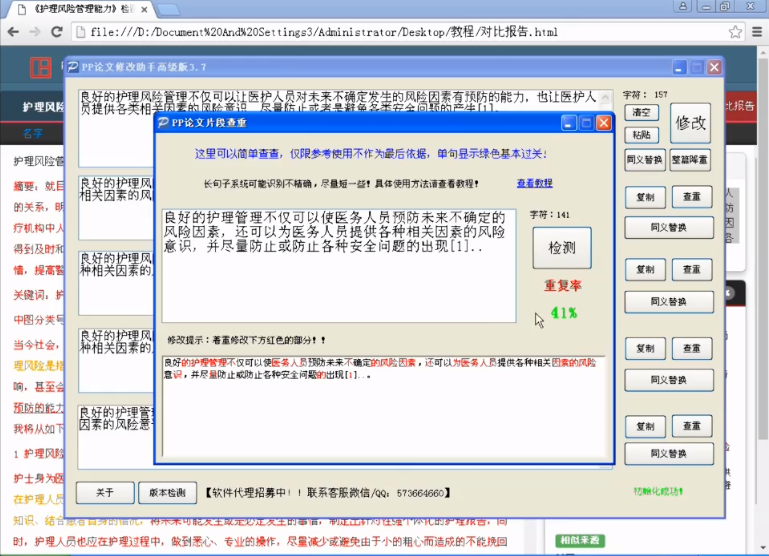Minimize the PP论文修改助手 window
Screen dimensions: 769x556
coord(679,67)
